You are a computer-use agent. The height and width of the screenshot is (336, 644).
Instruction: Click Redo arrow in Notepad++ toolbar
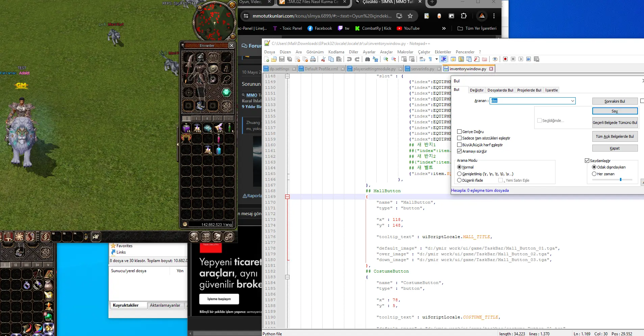[357, 59]
